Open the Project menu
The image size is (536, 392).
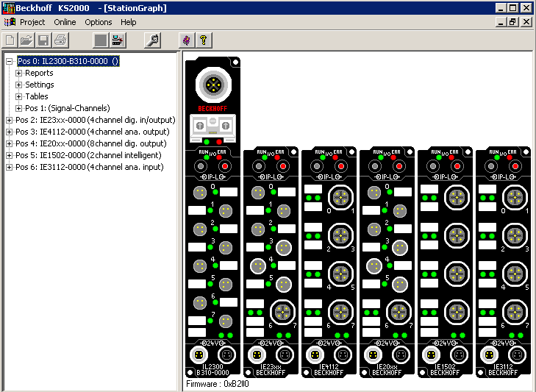32,22
